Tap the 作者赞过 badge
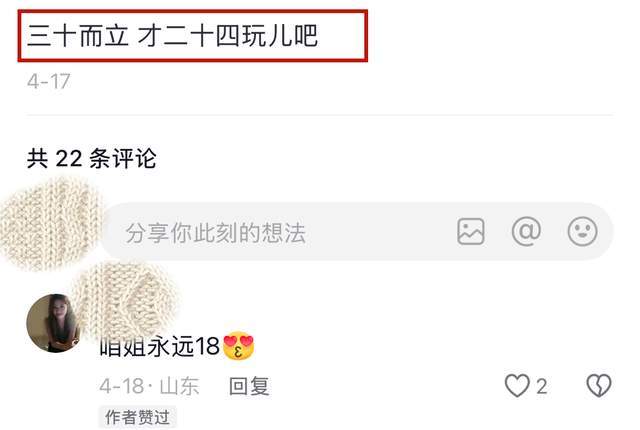The width and height of the screenshot is (640, 430). 138,417
